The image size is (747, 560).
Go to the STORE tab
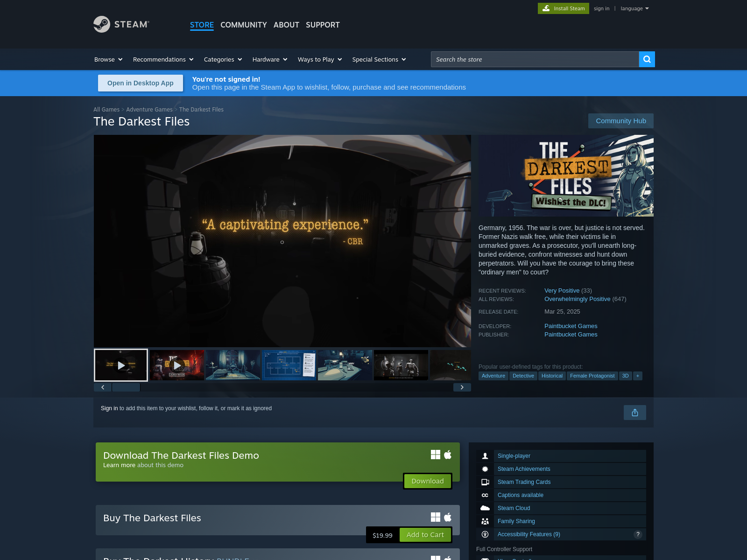pyautogui.click(x=202, y=25)
